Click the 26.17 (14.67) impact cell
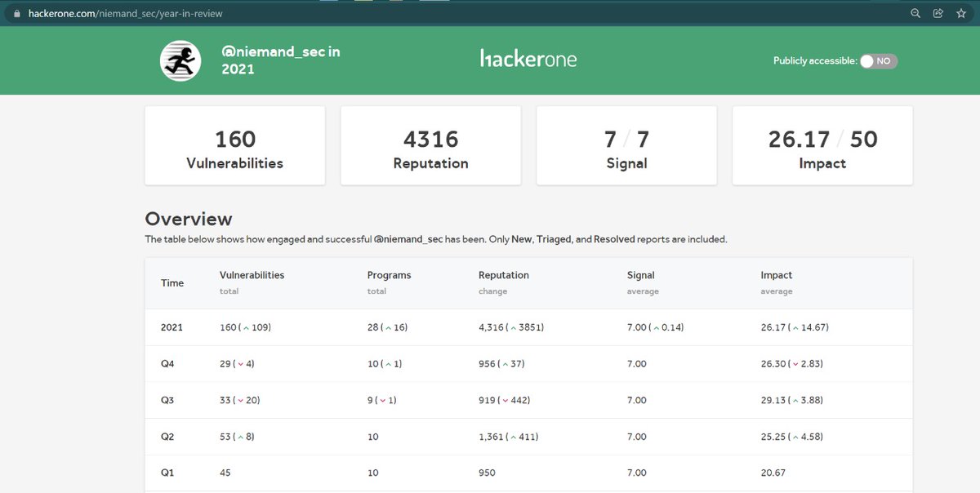 (795, 327)
